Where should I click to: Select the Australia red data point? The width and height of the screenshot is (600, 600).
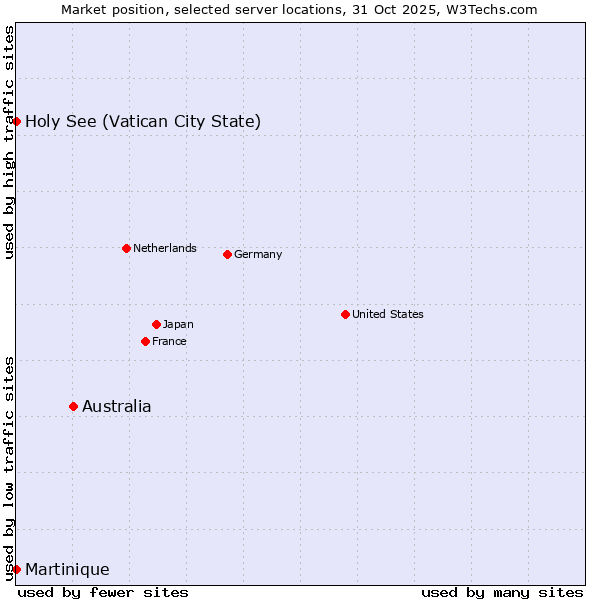[x=73, y=406]
